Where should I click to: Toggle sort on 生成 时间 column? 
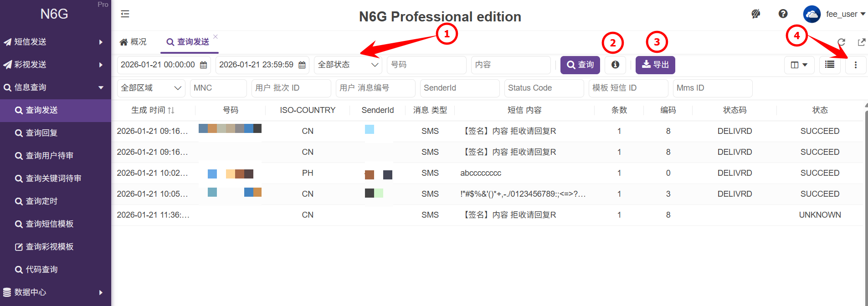[x=171, y=110]
